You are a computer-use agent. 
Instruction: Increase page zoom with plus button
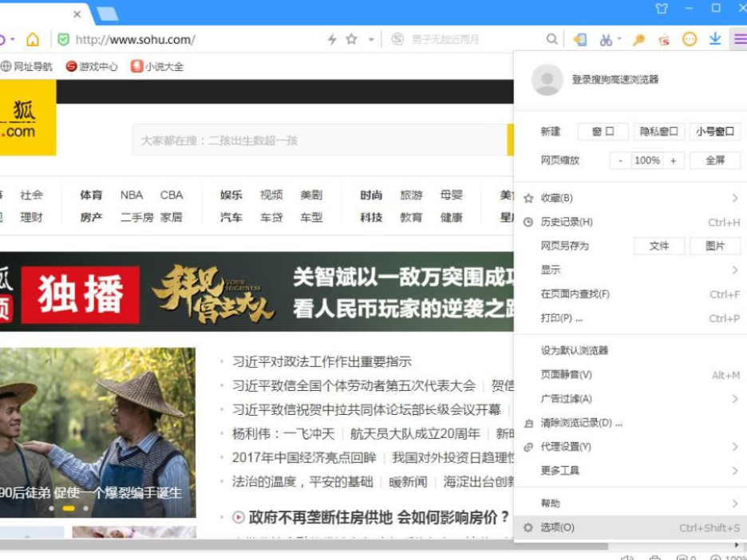coord(673,160)
